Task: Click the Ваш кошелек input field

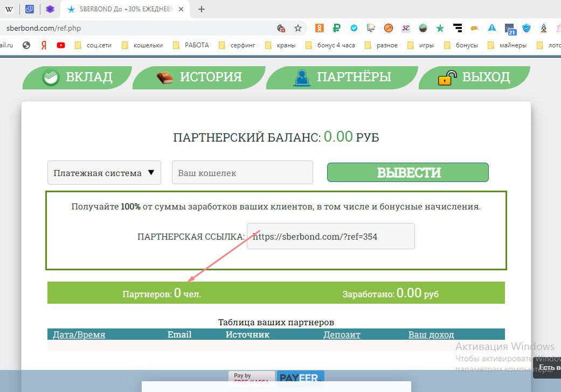Action: click(x=243, y=173)
